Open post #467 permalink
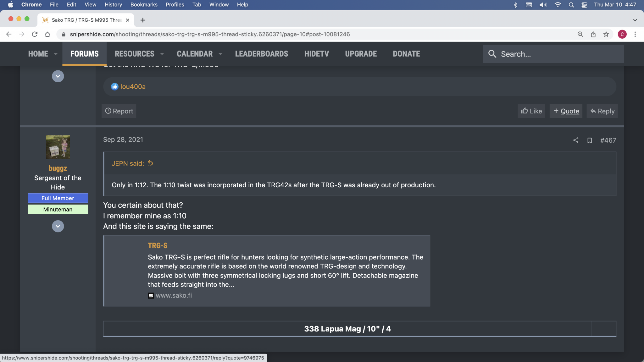The width and height of the screenshot is (644, 362). pos(608,140)
